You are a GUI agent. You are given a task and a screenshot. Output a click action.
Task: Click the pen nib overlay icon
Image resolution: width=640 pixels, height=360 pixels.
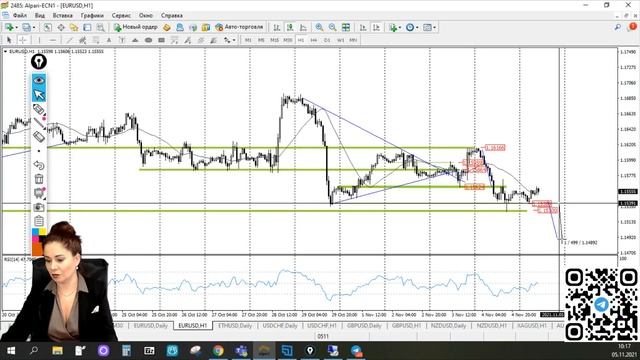tap(39, 62)
